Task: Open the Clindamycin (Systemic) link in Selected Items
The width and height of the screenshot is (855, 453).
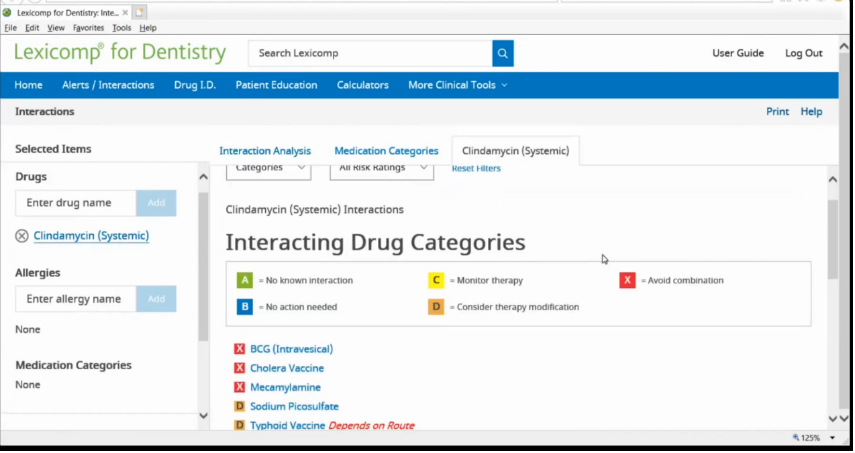Action: click(91, 235)
